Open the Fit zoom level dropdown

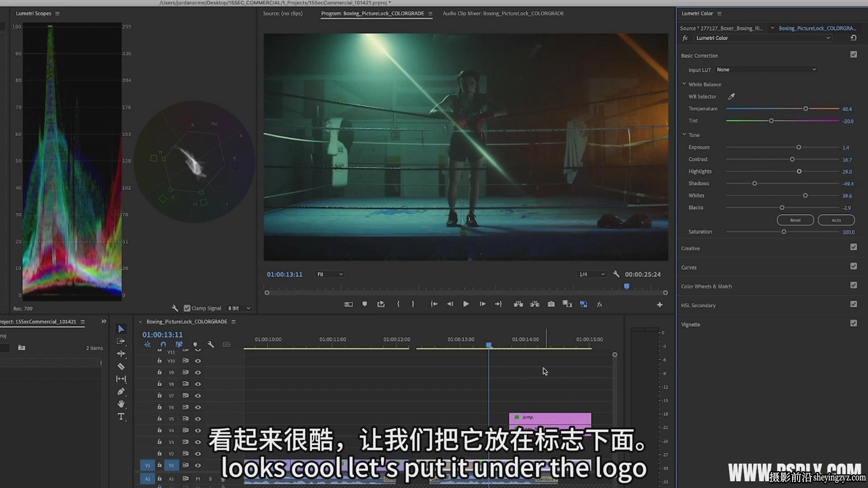(330, 274)
